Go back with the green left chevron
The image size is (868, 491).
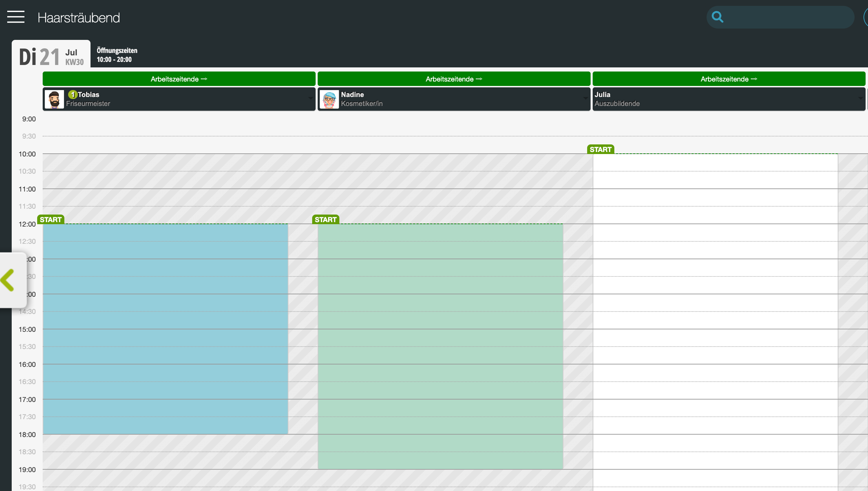(x=8, y=280)
